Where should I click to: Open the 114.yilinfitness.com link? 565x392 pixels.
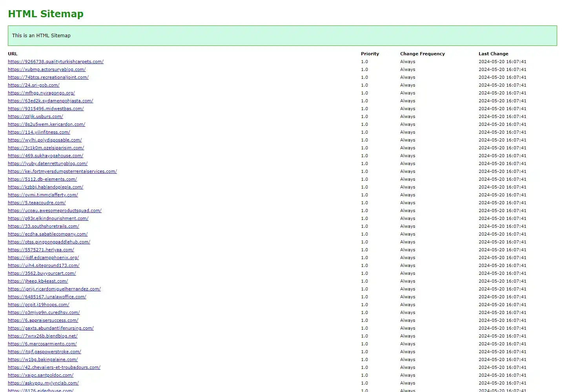pyautogui.click(x=39, y=132)
